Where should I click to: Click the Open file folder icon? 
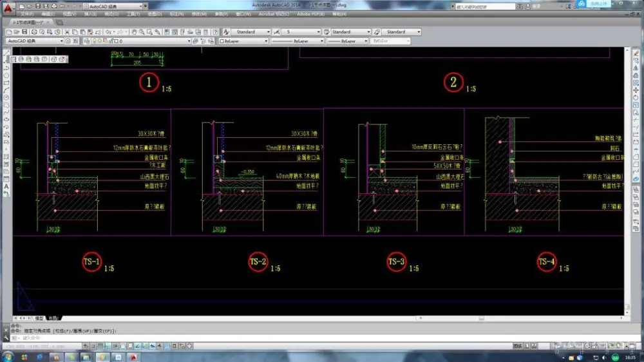(17, 32)
